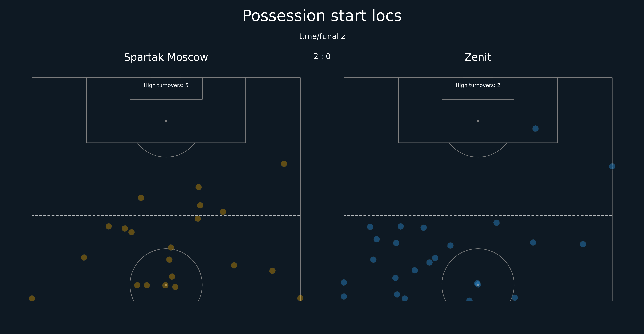Click Spartak's yellow dot at bottom-left corner

32,298
